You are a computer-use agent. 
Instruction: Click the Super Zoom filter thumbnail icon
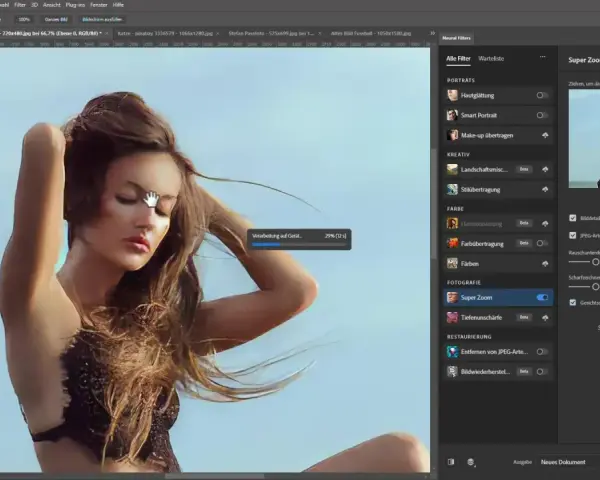click(452, 297)
